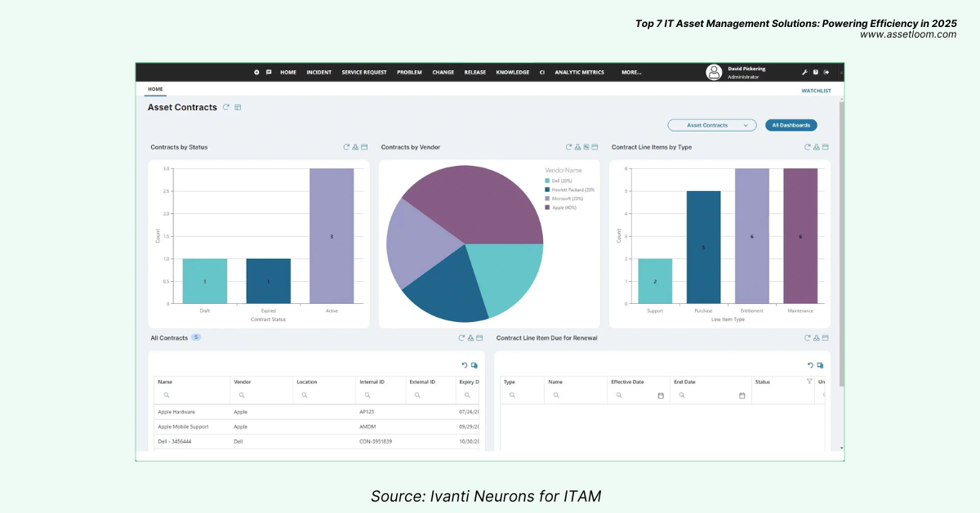Click layout icon beside Asset Contracts title
Screen dimensions: 980x513
[238, 107]
